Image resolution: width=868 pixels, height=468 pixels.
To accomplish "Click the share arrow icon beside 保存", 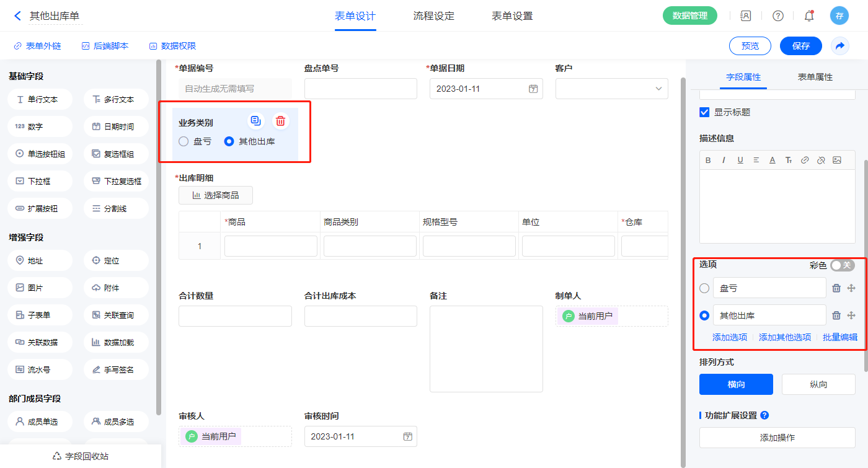I will 839,46.
